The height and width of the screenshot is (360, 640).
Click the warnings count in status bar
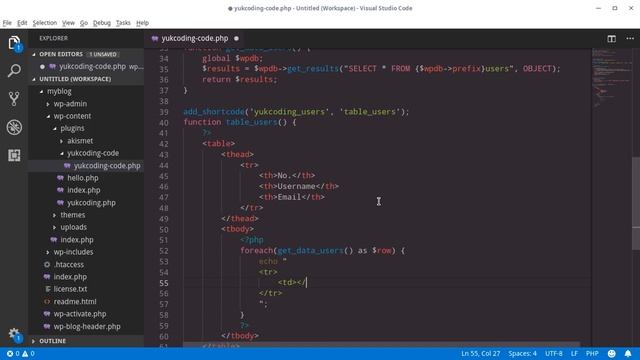pyautogui.click(x=28, y=353)
